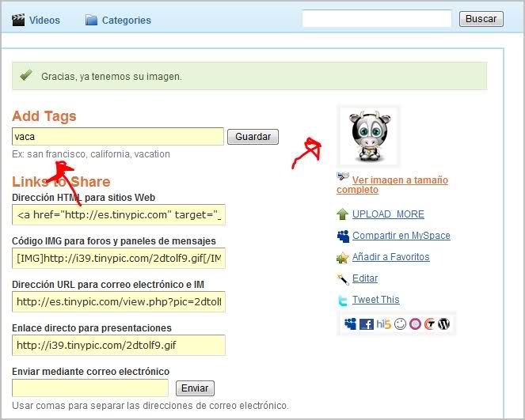Screen dimensions: 525x420
Task: Click the magic wand edit icon
Action: click(343, 278)
